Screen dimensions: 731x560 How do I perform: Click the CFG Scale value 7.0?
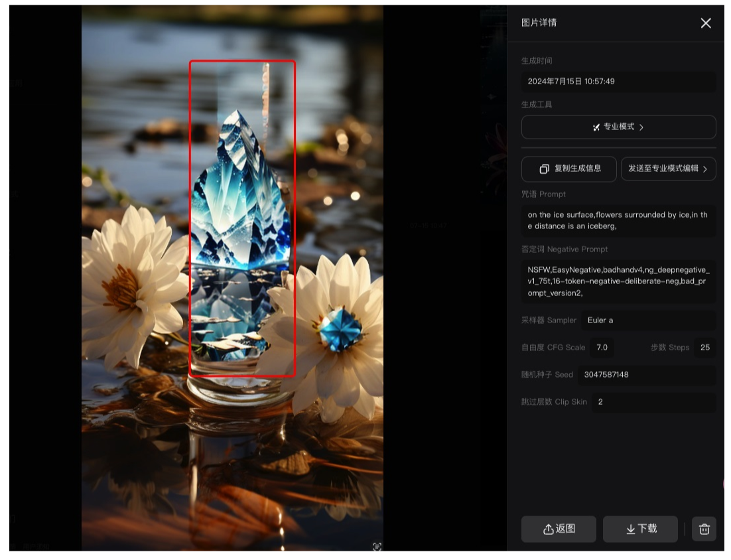(x=602, y=347)
